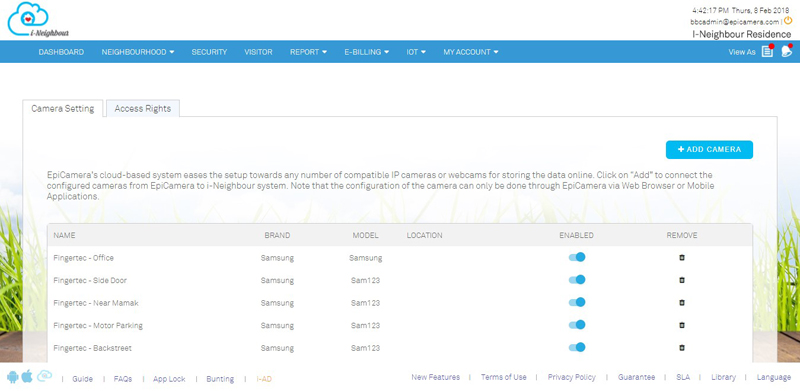Viewport: 800px width, 391px height.
Task: Expand the Neighbourhood menu
Action: coord(138,52)
